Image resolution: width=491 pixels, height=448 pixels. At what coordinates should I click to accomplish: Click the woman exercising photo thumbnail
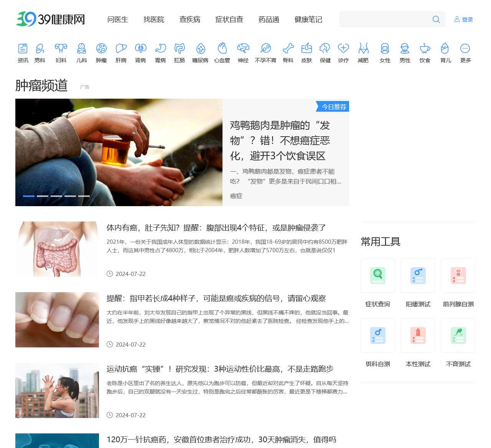[57, 390]
